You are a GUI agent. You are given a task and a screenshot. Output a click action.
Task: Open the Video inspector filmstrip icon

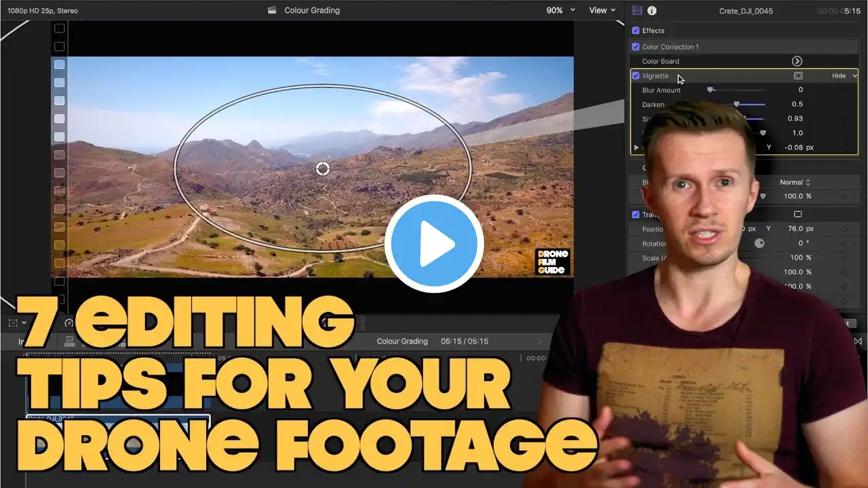637,10
